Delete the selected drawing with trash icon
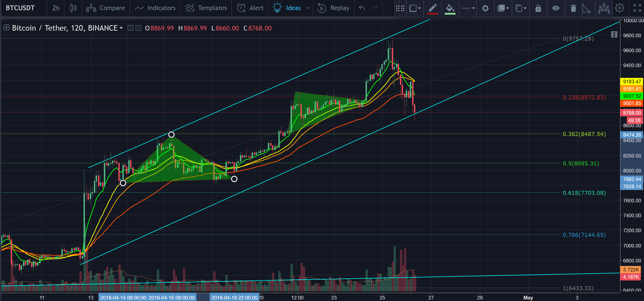 coord(574,8)
